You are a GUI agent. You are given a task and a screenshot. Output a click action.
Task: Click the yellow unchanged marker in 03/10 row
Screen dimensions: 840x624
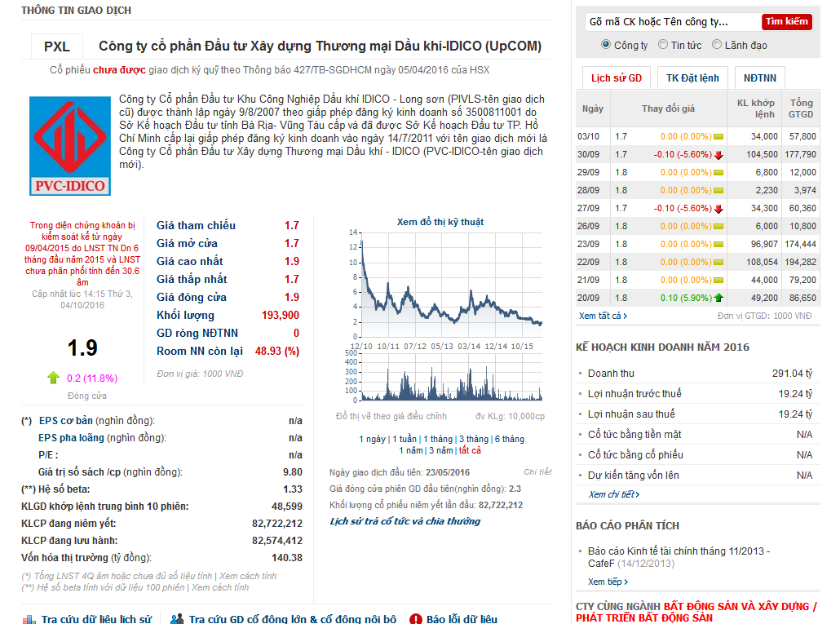718,136
